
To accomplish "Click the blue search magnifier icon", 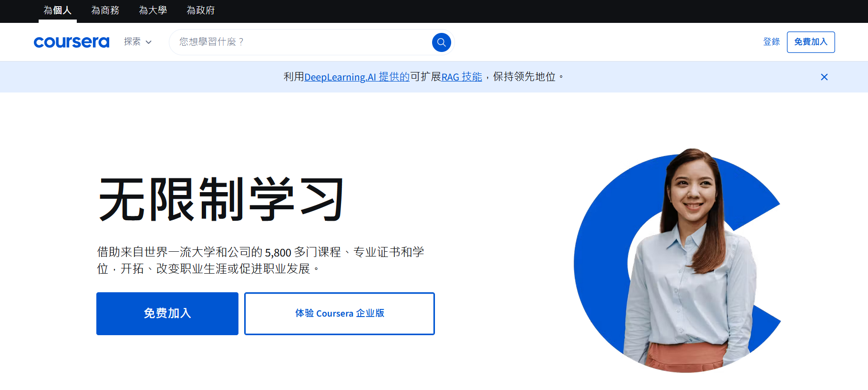I will (442, 42).
